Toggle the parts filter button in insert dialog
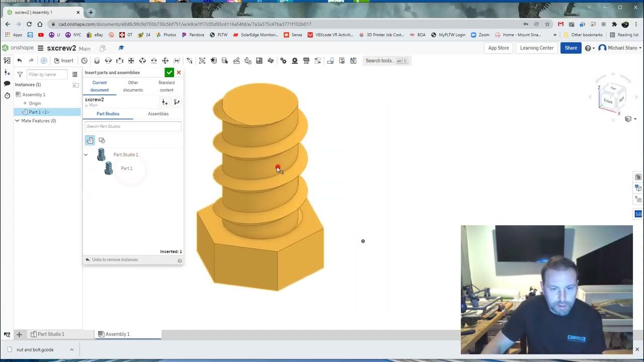 pyautogui.click(x=90, y=140)
